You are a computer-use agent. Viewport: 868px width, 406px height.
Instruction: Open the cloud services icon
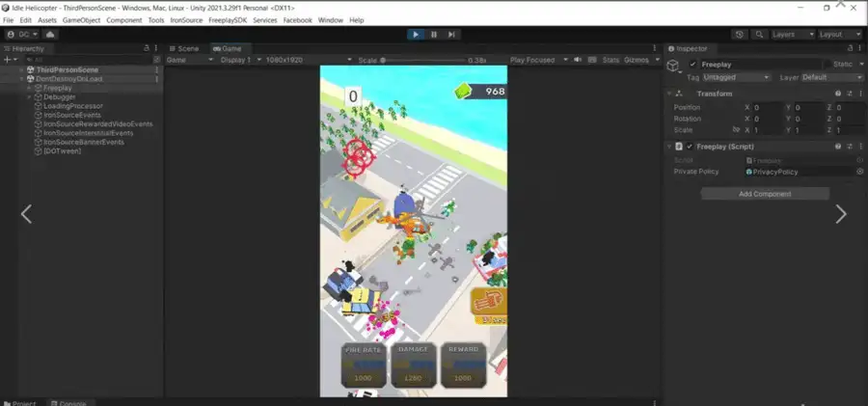pos(50,34)
